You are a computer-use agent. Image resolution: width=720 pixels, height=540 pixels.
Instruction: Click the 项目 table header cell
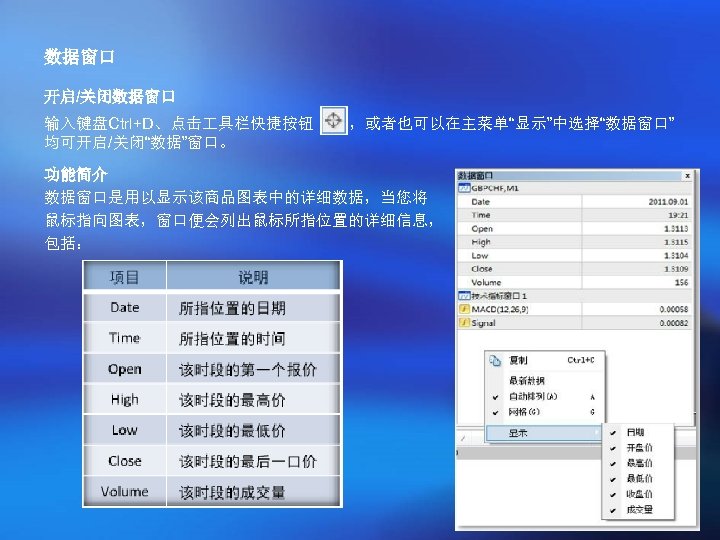(124, 276)
